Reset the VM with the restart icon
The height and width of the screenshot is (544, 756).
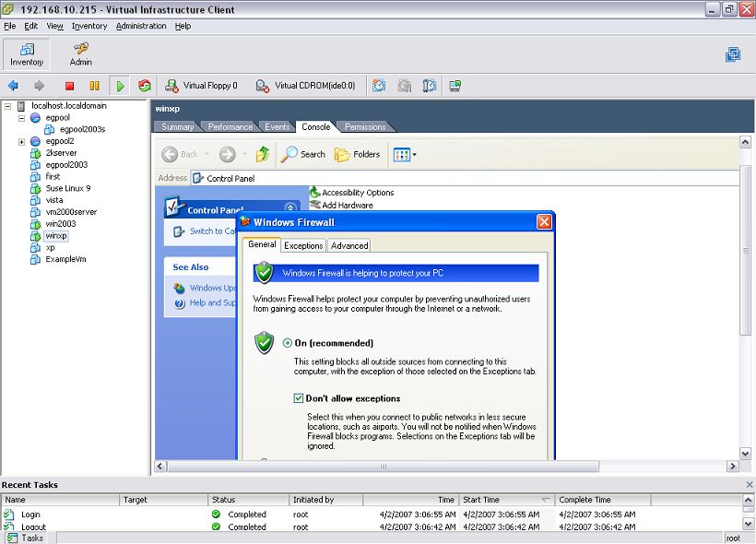pos(145,86)
